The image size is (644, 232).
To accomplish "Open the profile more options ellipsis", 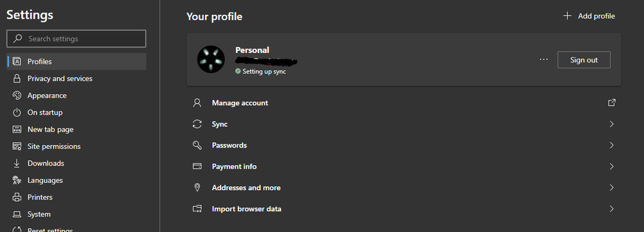I will (x=544, y=59).
